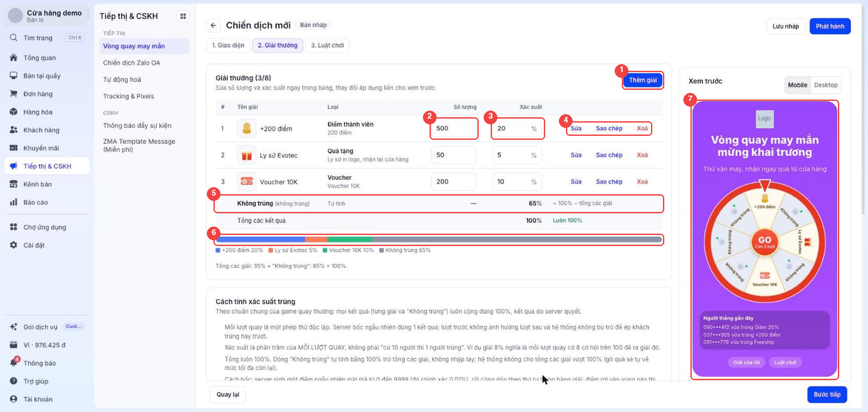The width and height of the screenshot is (868, 412).
Task: Click the Khách hàng people icon
Action: (x=14, y=130)
